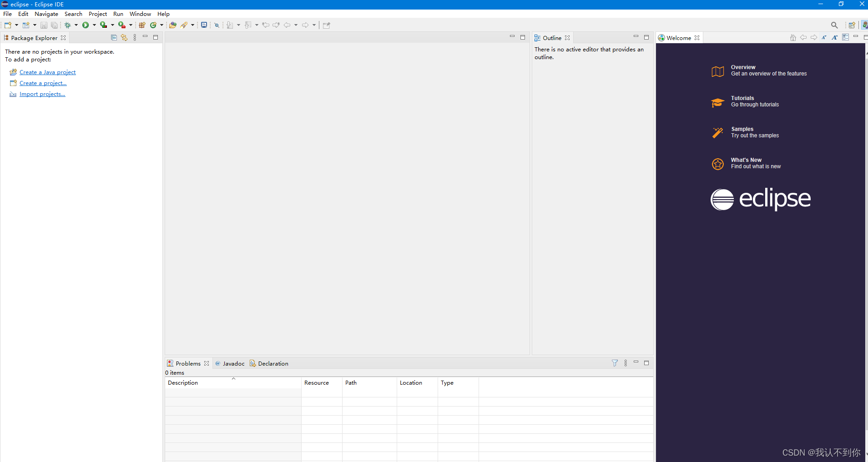The image size is (868, 462).
Task: Open the Search flashlight dropdown arrow
Action: tap(192, 25)
